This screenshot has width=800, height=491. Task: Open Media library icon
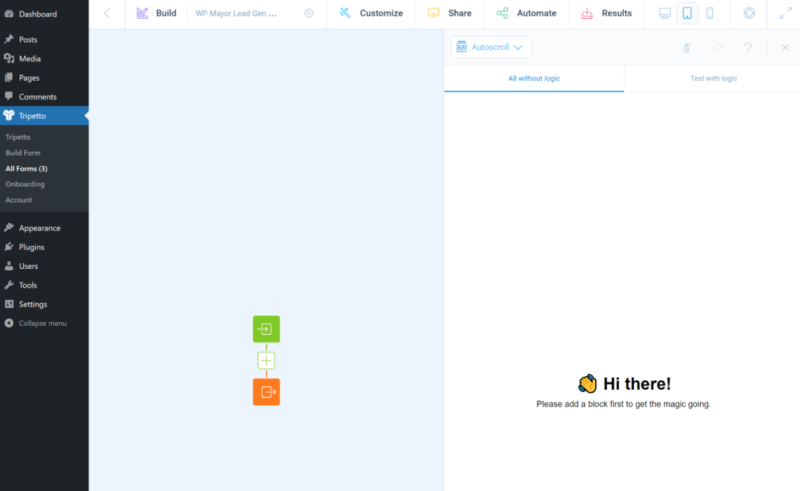[x=9, y=58]
